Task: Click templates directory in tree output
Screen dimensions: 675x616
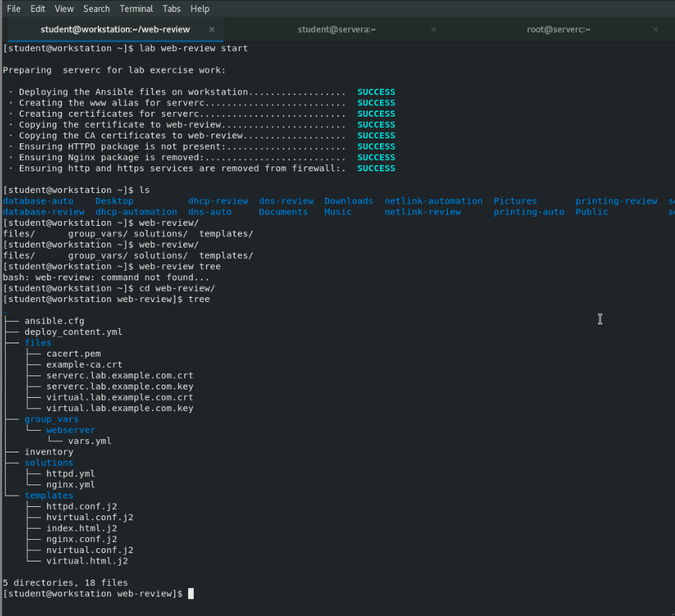Action: [x=49, y=496]
